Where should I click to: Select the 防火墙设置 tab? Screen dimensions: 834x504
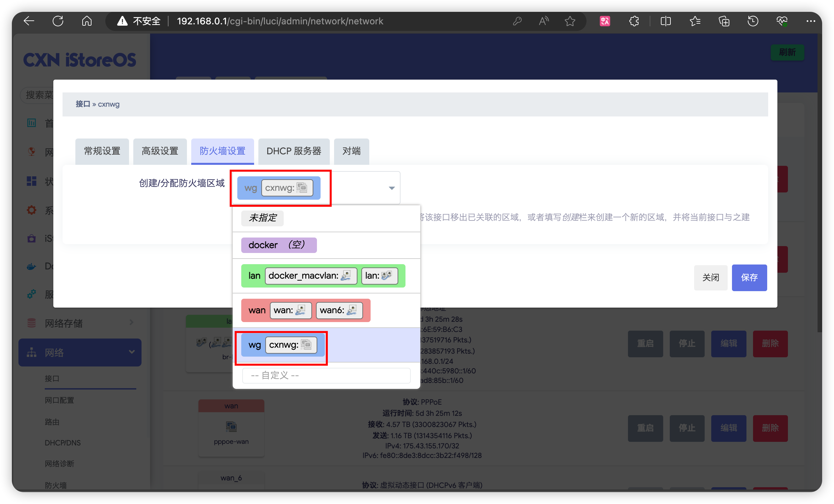[x=222, y=151]
